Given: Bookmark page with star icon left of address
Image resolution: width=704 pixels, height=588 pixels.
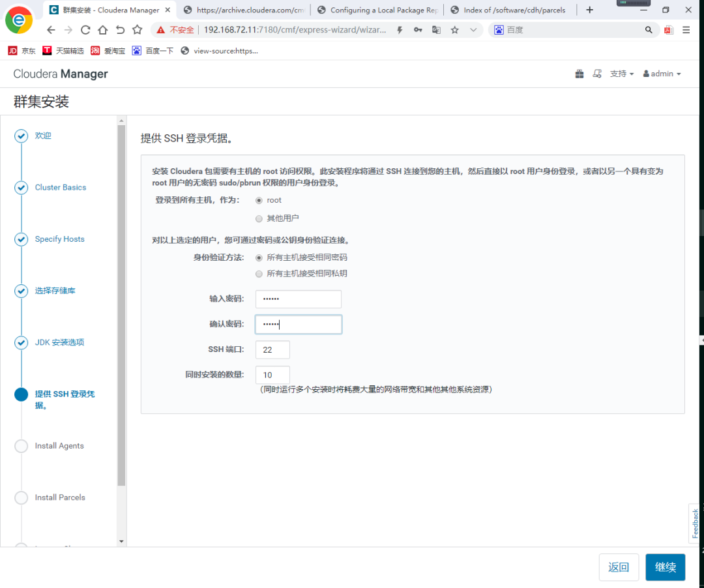Looking at the screenshot, I should [x=138, y=30].
